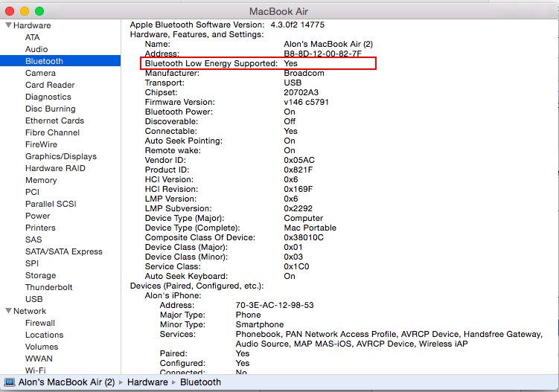Screen dimensions: 559x392
Task: Click iPhone address 70-3E-AC-12-98-53
Action: [x=275, y=305]
